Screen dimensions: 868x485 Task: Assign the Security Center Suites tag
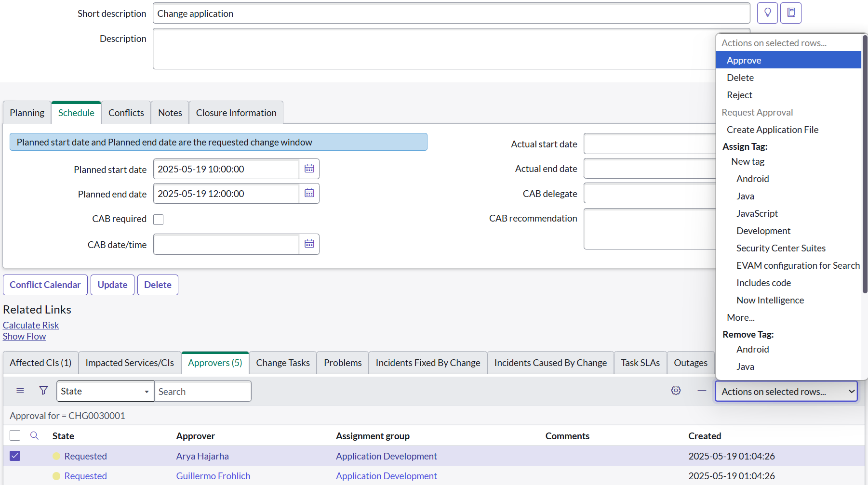(x=788, y=248)
